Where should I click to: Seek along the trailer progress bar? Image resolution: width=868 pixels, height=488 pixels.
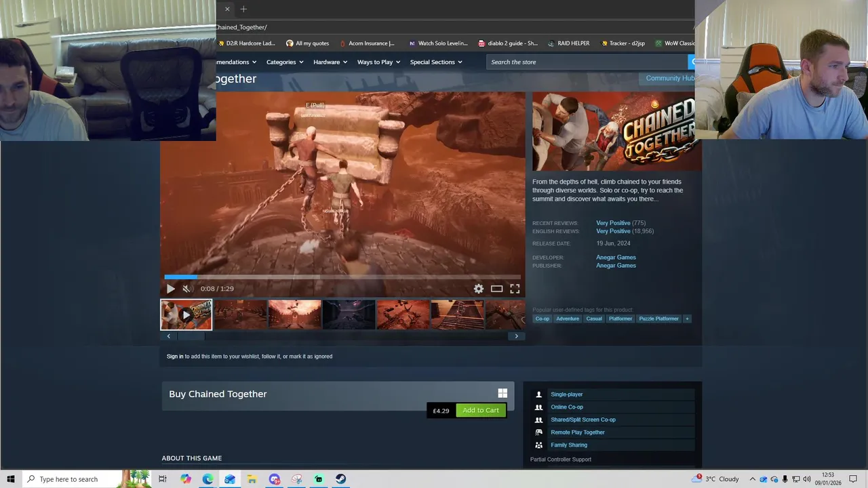(342, 277)
